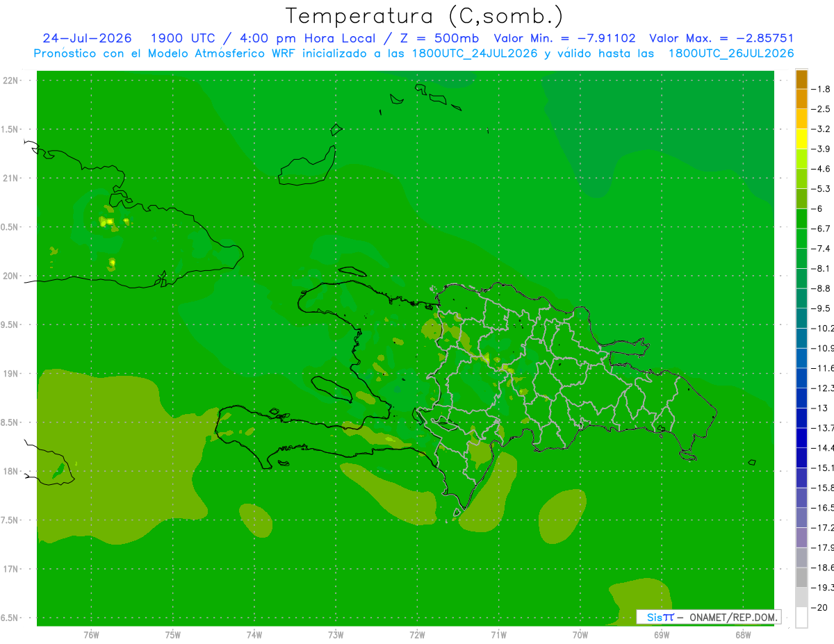Click the yellow swatch between -3.2 and -3.9

pos(801,139)
